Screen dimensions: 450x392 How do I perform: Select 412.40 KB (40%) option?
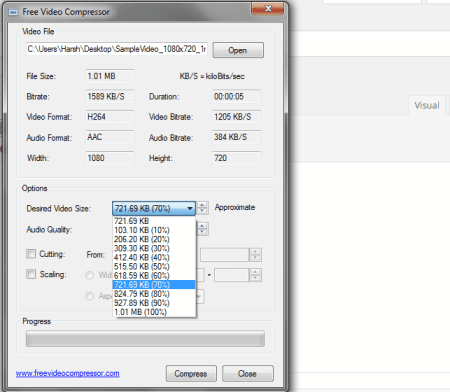pyautogui.click(x=154, y=257)
